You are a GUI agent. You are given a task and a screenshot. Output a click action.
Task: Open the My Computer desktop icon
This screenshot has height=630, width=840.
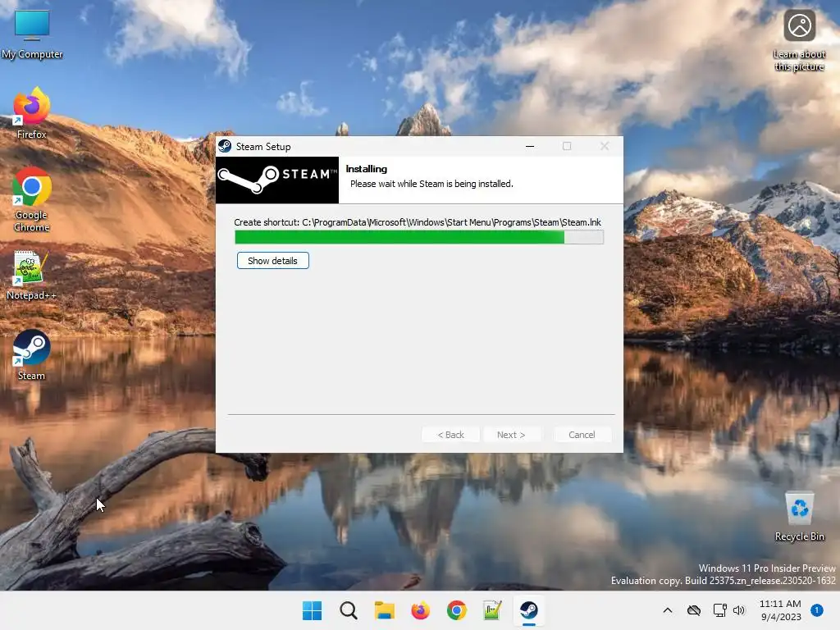(x=32, y=34)
